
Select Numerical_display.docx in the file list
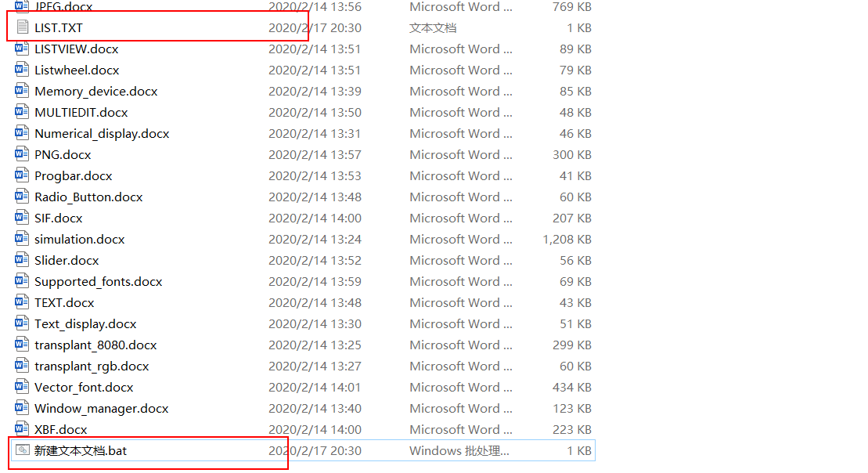click(x=102, y=133)
